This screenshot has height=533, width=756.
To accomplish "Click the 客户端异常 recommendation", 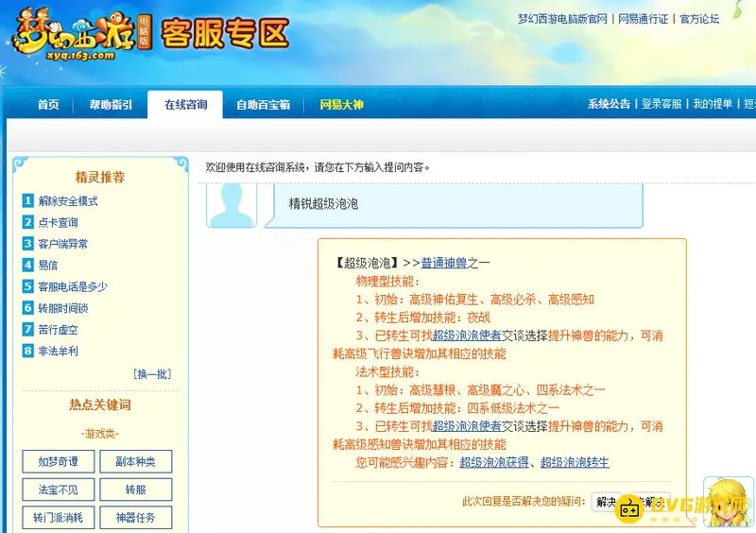I will pos(63,244).
